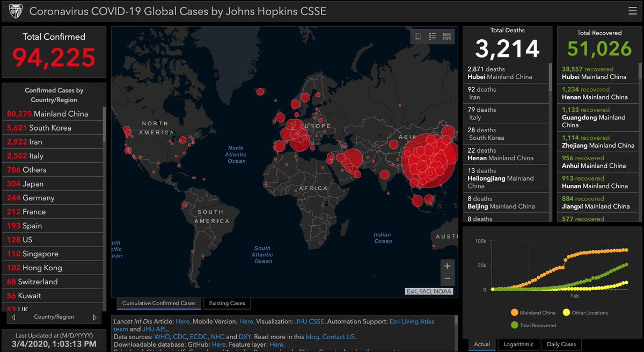
Task: Toggle Total Recovered series in chart legend
Action: click(x=533, y=325)
